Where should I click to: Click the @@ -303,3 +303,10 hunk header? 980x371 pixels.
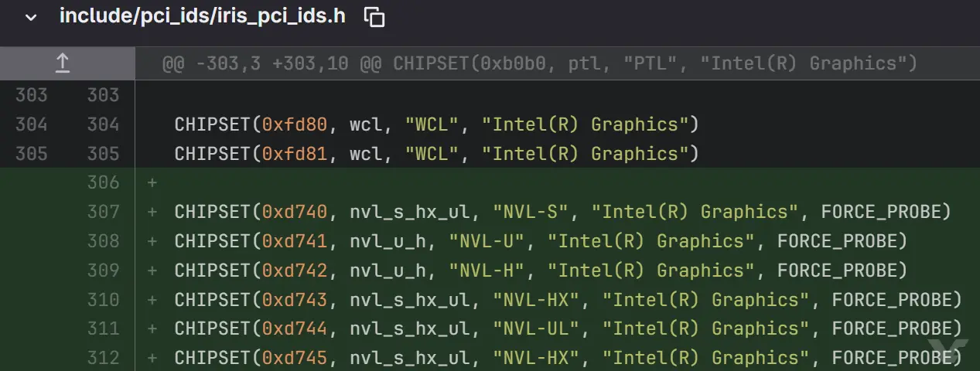539,63
